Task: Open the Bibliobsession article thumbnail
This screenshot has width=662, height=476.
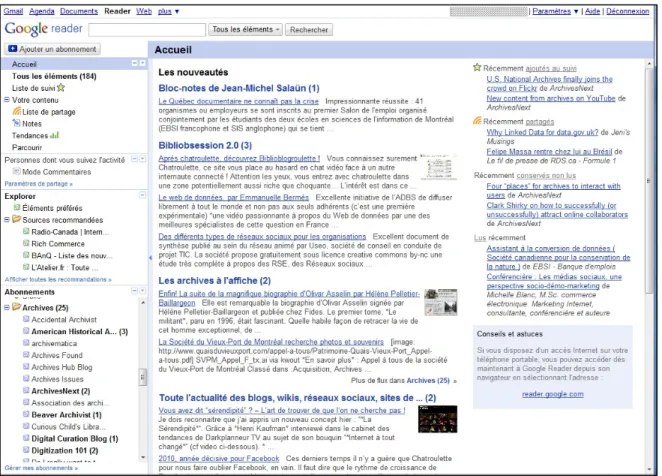Action: click(x=439, y=167)
